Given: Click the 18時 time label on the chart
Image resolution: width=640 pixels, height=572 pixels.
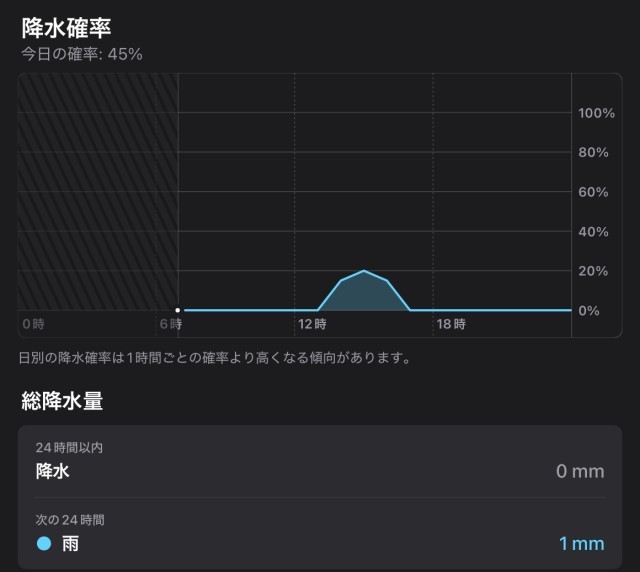Looking at the screenshot, I should coord(451,324).
